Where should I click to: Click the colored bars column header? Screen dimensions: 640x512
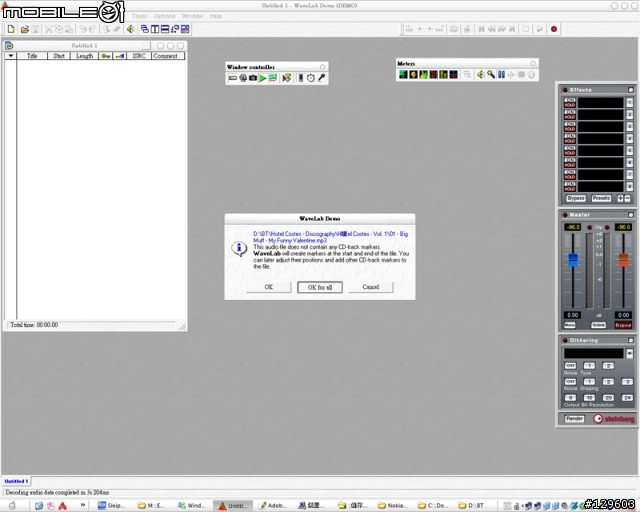point(120,56)
